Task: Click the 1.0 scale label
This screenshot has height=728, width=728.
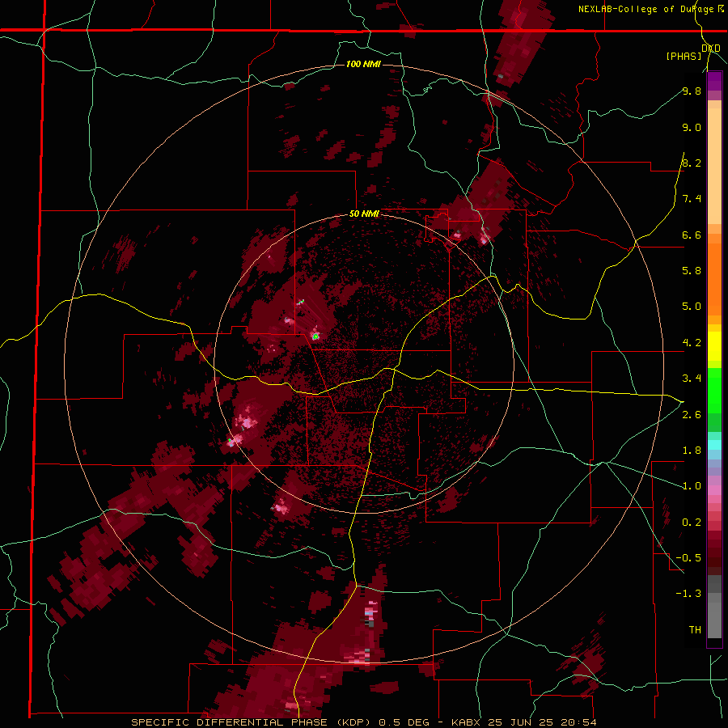Action: (x=692, y=486)
